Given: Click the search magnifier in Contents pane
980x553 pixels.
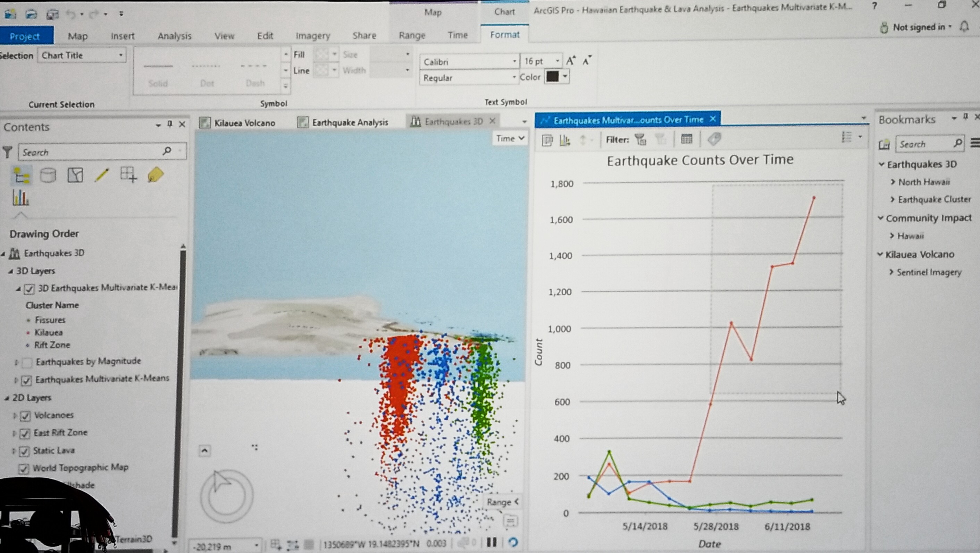Looking at the screenshot, I should tap(167, 151).
